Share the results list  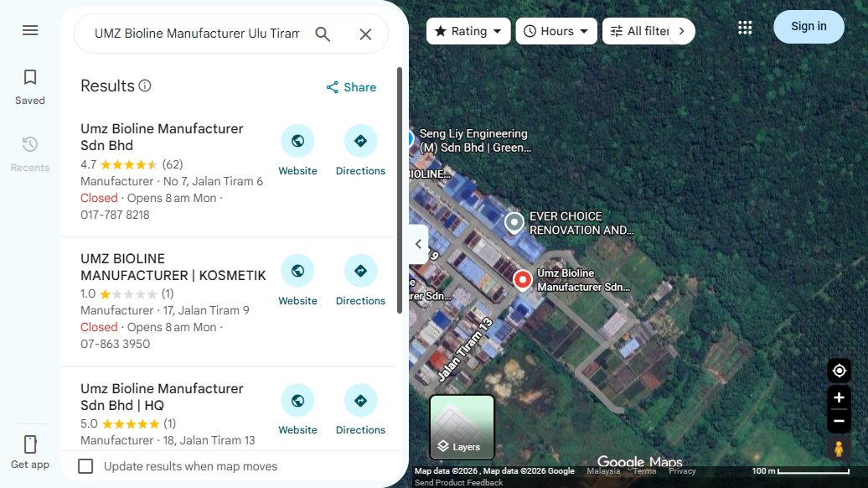[x=351, y=87]
